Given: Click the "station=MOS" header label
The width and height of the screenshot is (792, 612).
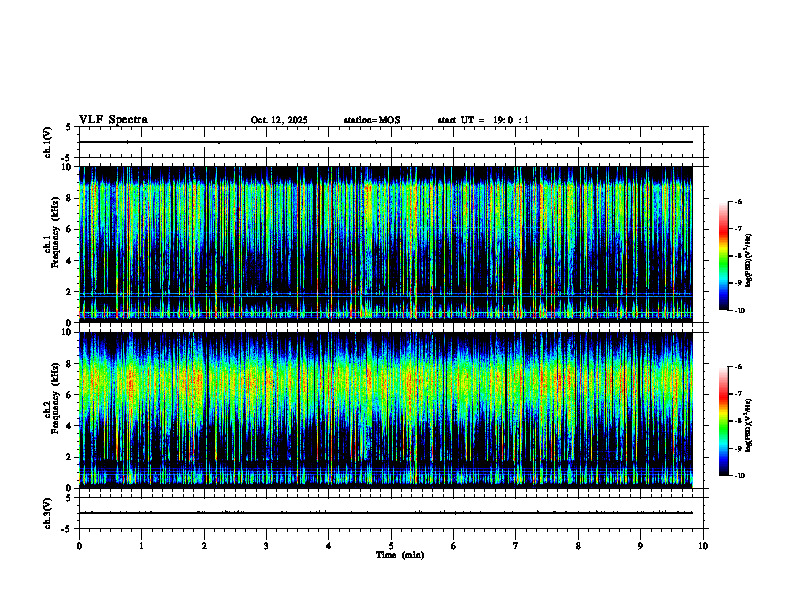Looking at the screenshot, I should click(372, 120).
